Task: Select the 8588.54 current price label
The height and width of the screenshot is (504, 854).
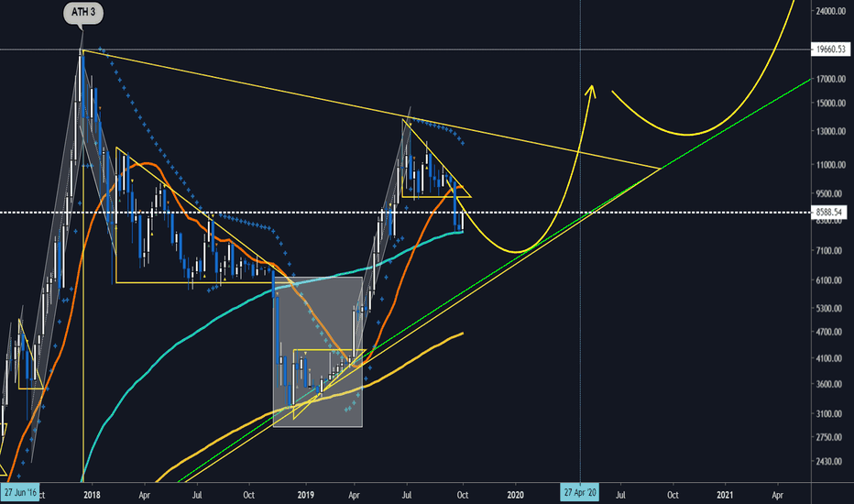Action: click(829, 212)
